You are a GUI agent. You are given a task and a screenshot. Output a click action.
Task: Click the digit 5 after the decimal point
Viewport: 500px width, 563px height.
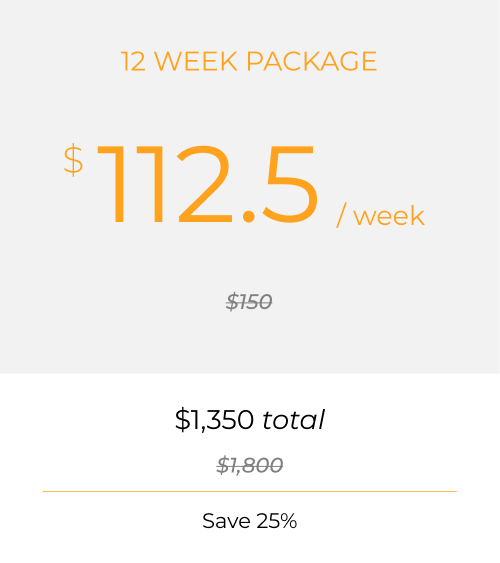pos(291,184)
